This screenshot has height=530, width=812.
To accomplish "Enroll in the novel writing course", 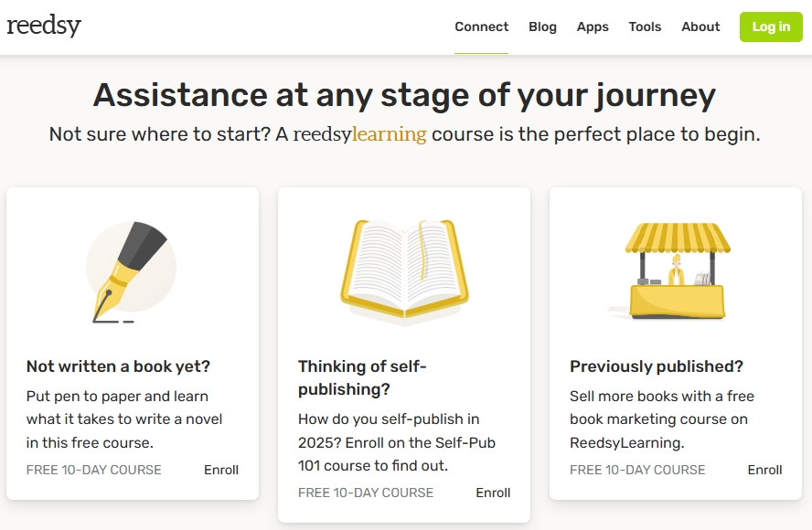I will 221,470.
